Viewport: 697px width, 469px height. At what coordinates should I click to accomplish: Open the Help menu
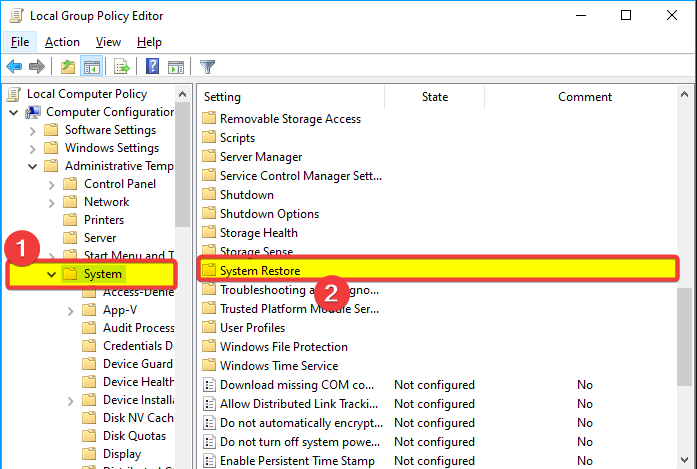pyautogui.click(x=149, y=42)
